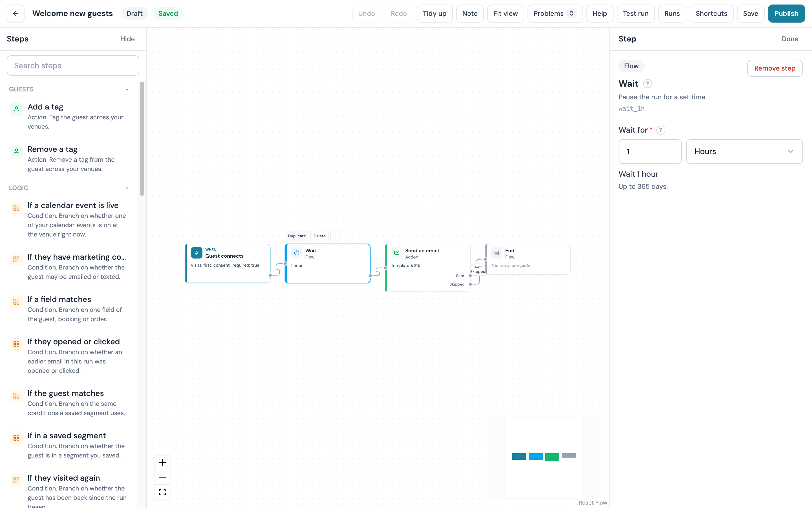This screenshot has width=812, height=508.
Task: Click the saved segment condition icon
Action: pyautogui.click(x=16, y=438)
